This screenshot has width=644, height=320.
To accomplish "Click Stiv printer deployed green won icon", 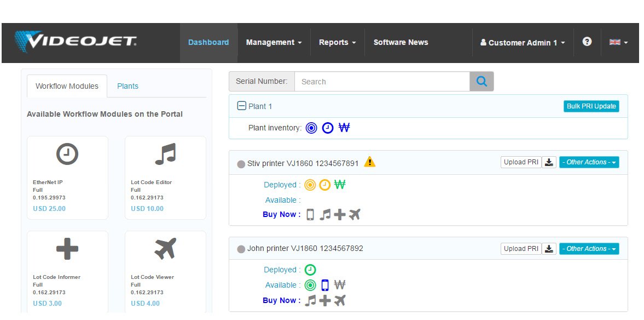I will [x=340, y=185].
